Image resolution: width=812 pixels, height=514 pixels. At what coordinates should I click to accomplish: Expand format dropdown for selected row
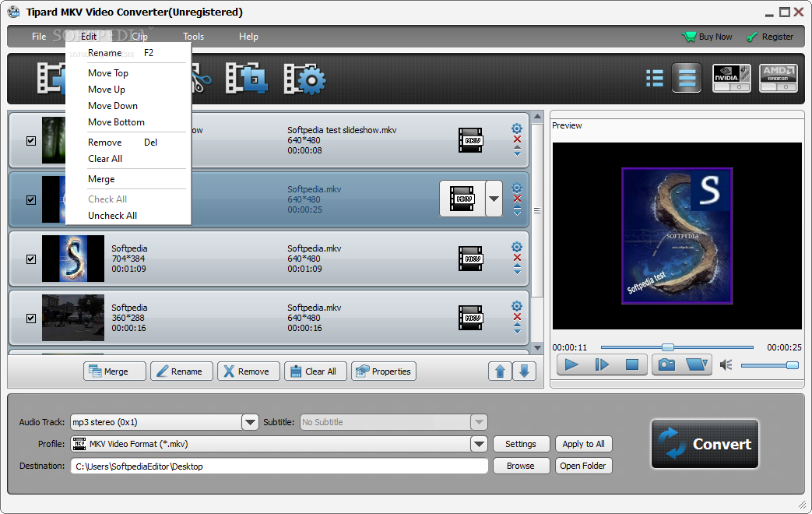[x=494, y=199]
